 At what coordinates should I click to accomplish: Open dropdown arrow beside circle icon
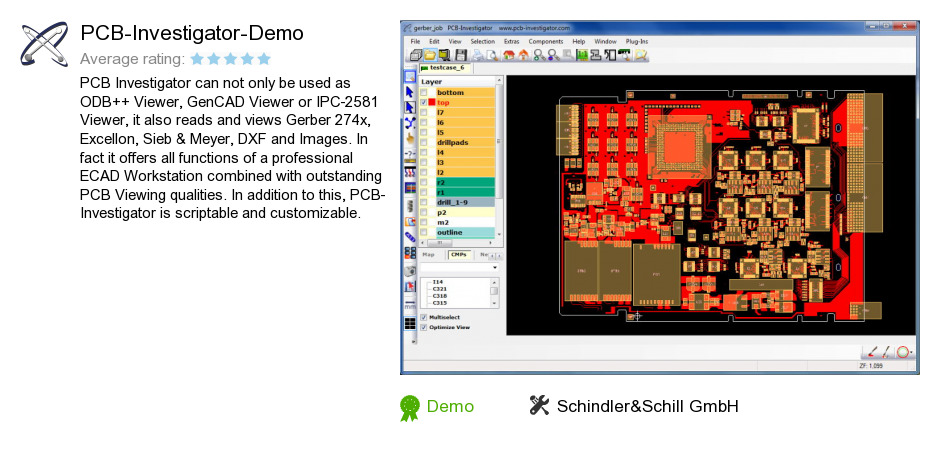coord(912,353)
